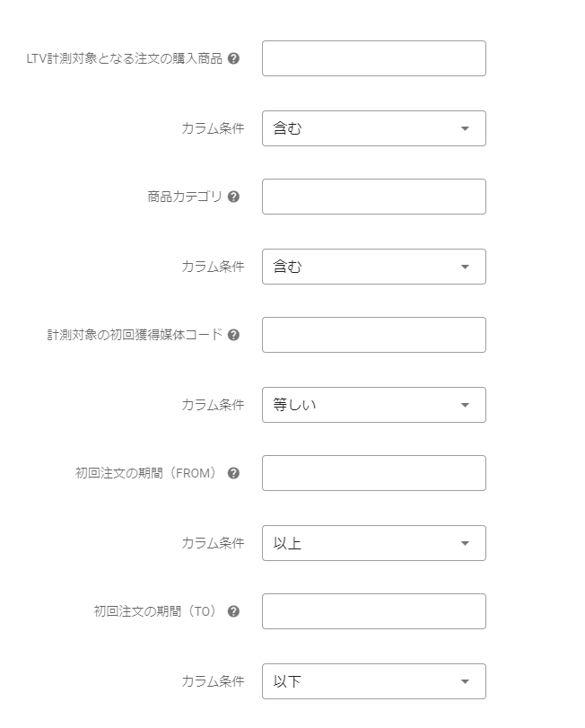The image size is (585, 728).
Task: Click the 初回注文の期間（FROM） label
Action: coord(147,473)
